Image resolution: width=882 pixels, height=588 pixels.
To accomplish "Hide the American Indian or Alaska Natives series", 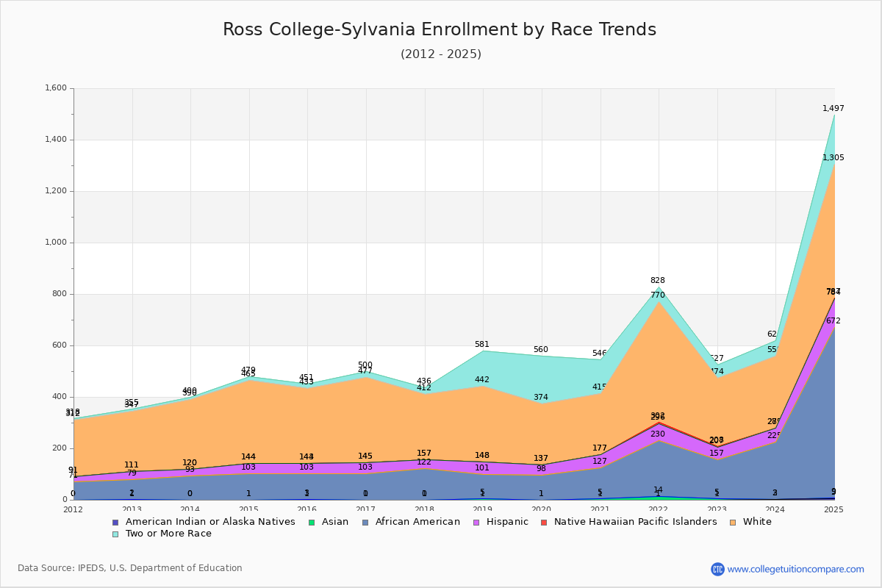I will [210, 522].
